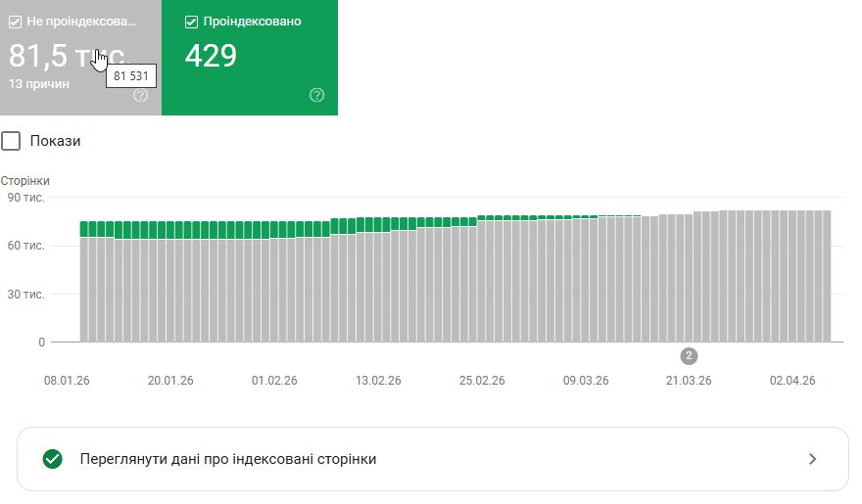Click the 13.02.26 date axis label
Viewport: 862px width, 504px height.
[378, 381]
